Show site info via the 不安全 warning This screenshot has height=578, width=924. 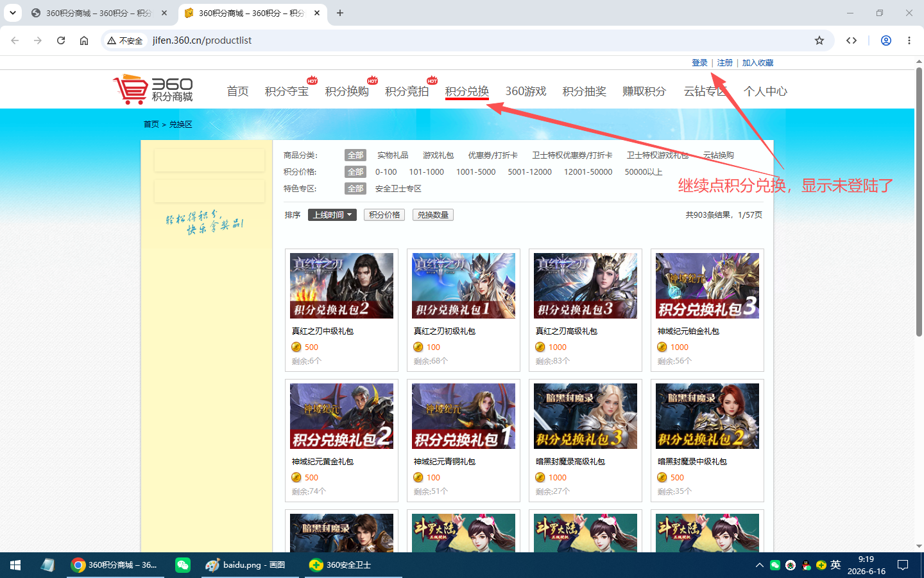(125, 40)
